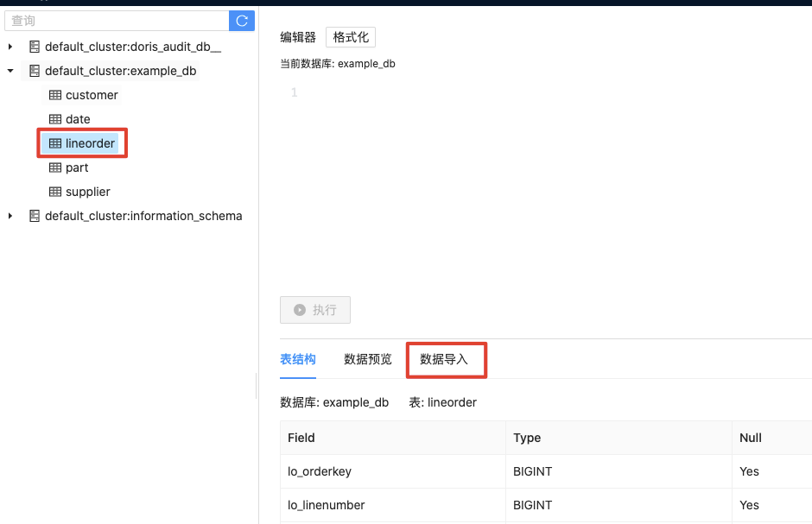Click the doris_audit_db__ database icon
Viewport: 812px width, 524px height.
pyautogui.click(x=35, y=47)
